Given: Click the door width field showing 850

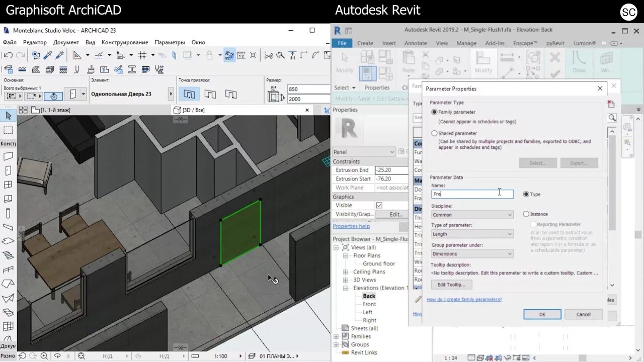Looking at the screenshot, I should tap(308, 89).
